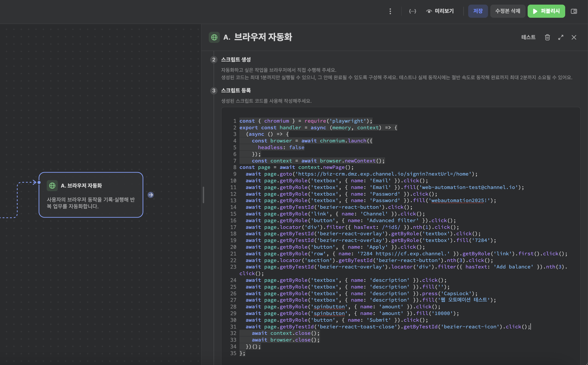Click the globe icon on canvas node
Viewport: 588px width, 365px height.
tap(52, 186)
